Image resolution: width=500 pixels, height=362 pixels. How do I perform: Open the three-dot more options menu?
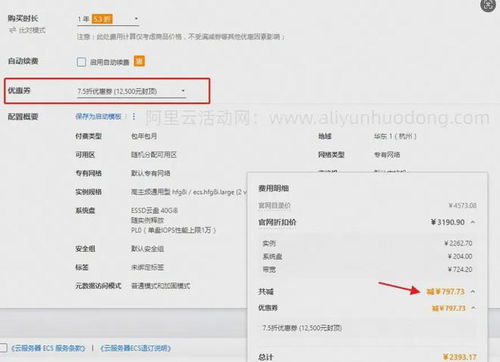(134, 116)
